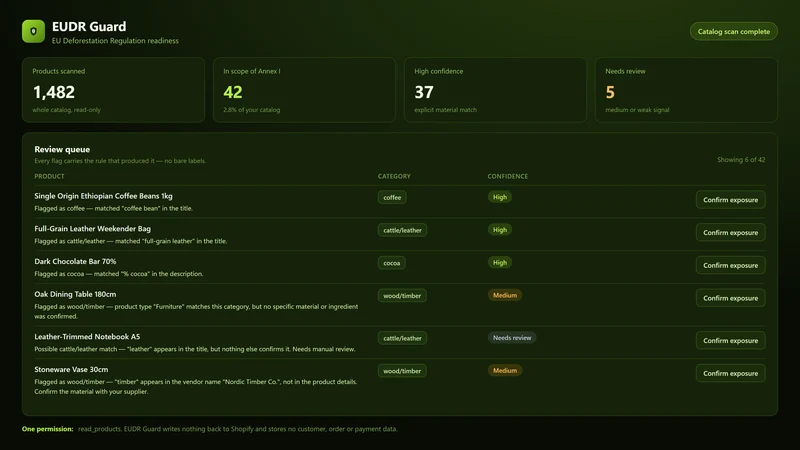
Task: Select the cocoa category tag
Action: click(391, 263)
